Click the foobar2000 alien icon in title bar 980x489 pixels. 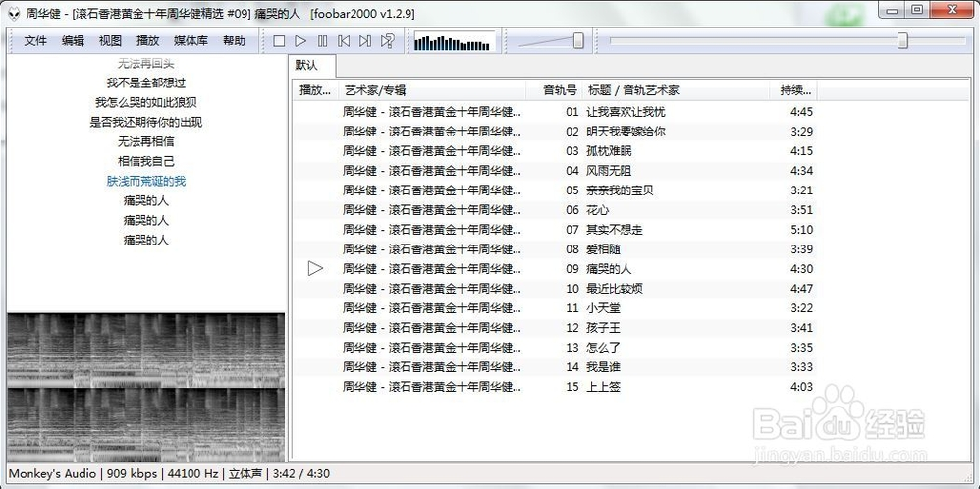[x=14, y=13]
